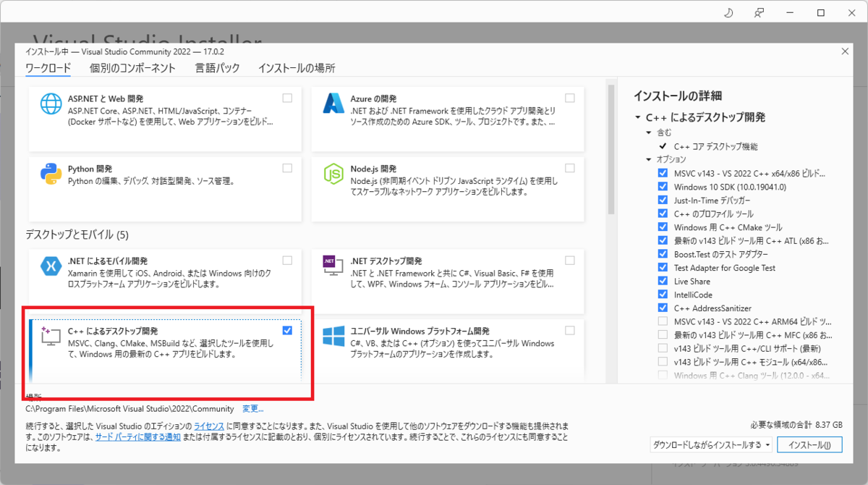Uncheck MSVC v143 x64/x86 build tools option
The width and height of the screenshot is (868, 485).
pyautogui.click(x=663, y=174)
